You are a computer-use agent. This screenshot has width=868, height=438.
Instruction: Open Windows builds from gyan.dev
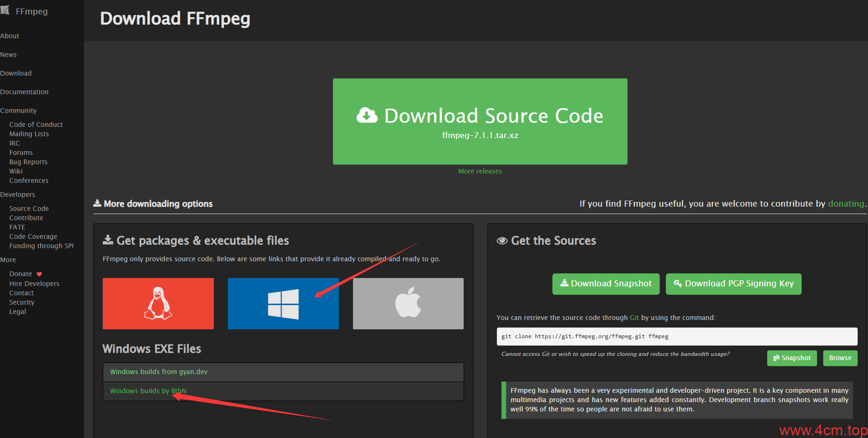coord(159,372)
